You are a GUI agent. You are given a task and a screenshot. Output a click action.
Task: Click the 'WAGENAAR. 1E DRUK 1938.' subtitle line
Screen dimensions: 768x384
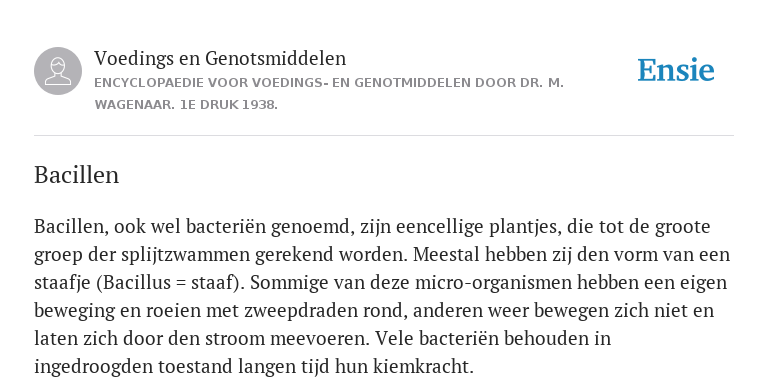(x=186, y=105)
